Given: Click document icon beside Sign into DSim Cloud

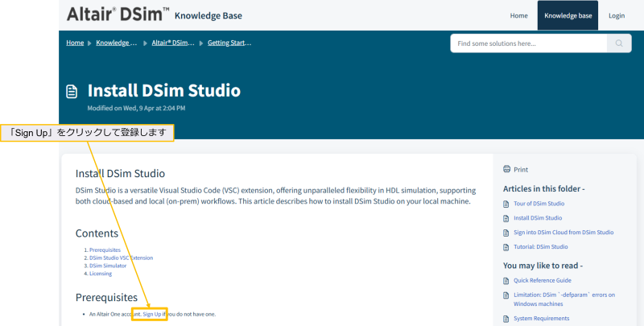Looking at the screenshot, I should click(x=506, y=233).
